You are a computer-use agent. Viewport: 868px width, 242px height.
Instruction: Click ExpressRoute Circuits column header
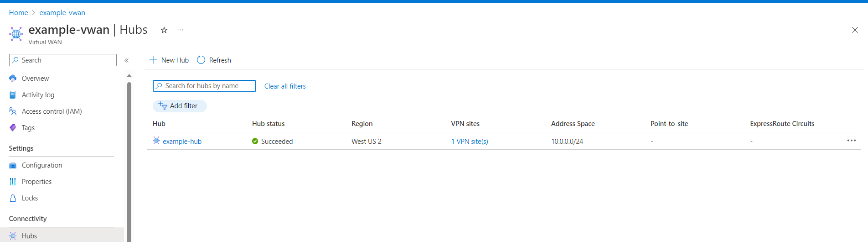coord(782,124)
